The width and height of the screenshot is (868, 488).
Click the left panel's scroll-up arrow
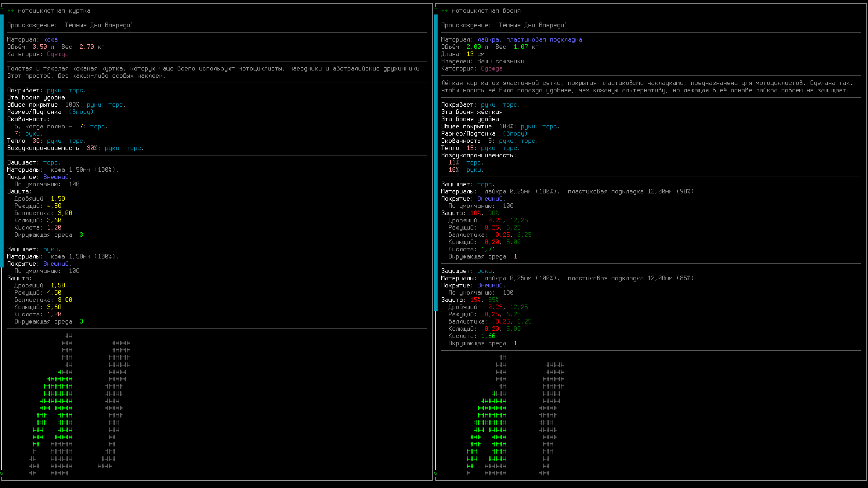2,8
